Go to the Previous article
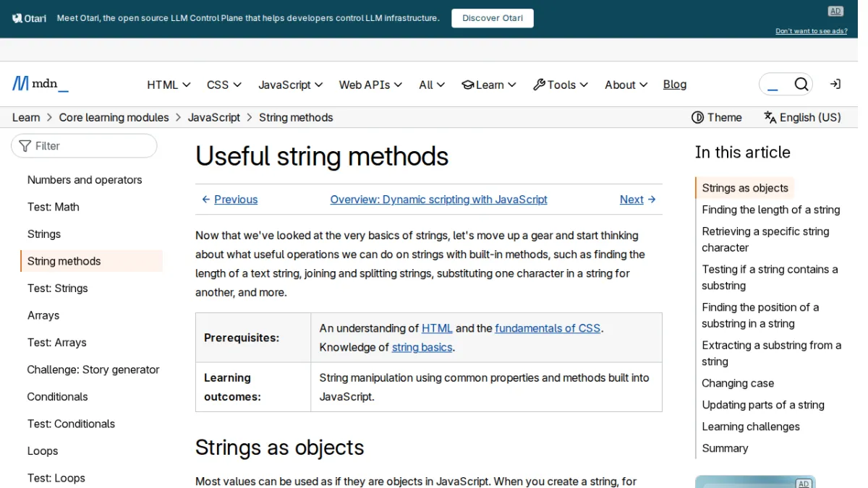 [229, 200]
